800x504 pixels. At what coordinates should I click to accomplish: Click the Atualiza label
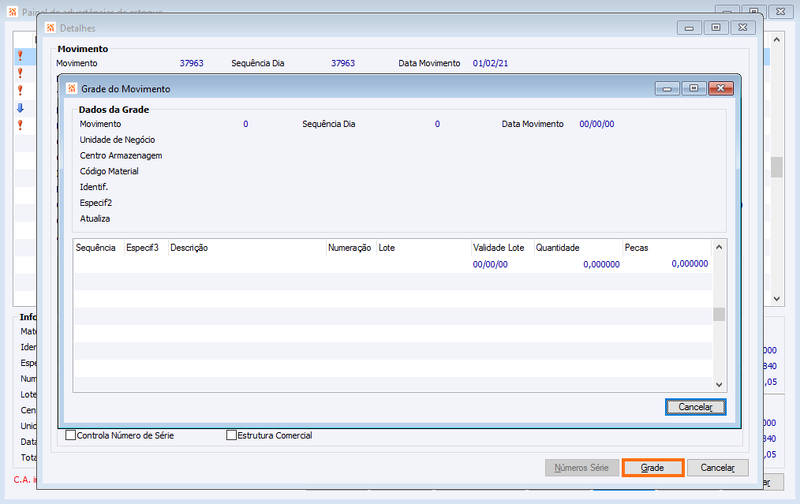pos(95,218)
